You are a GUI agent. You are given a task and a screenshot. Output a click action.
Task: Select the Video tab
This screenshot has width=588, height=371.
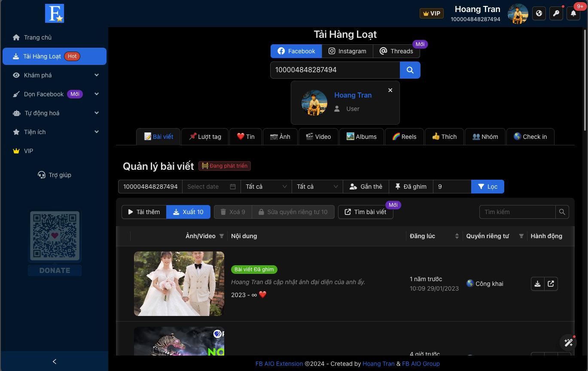click(318, 137)
